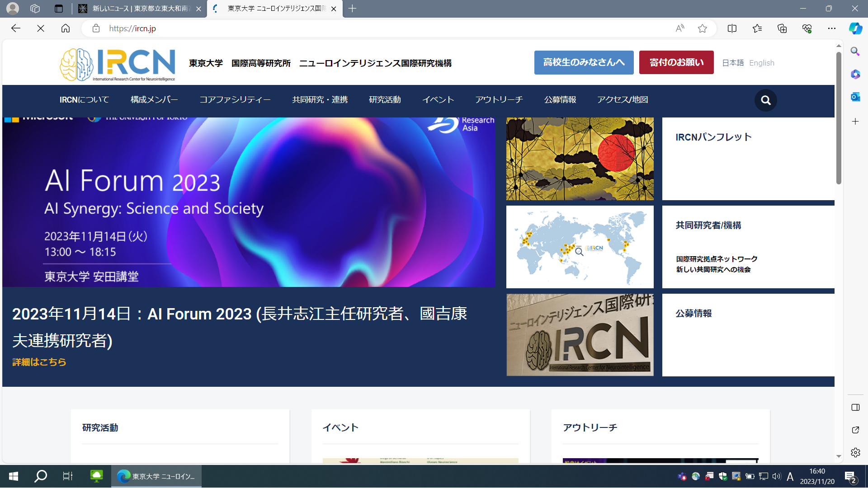This screenshot has width=868, height=488.
Task: Go back using the browser back arrow
Action: click(16, 28)
